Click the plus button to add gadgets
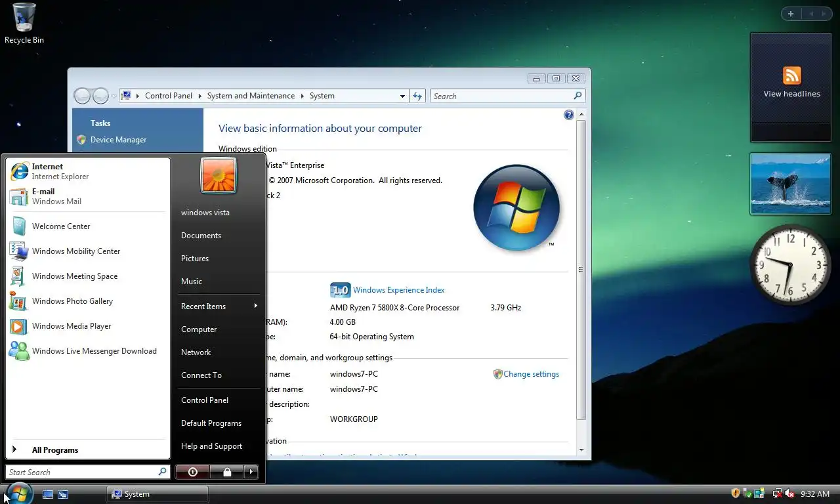The height and width of the screenshot is (504, 840). pyautogui.click(x=791, y=14)
